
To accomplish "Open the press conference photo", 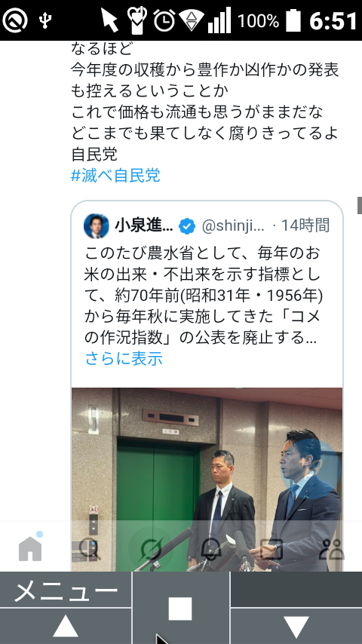I will [207, 480].
